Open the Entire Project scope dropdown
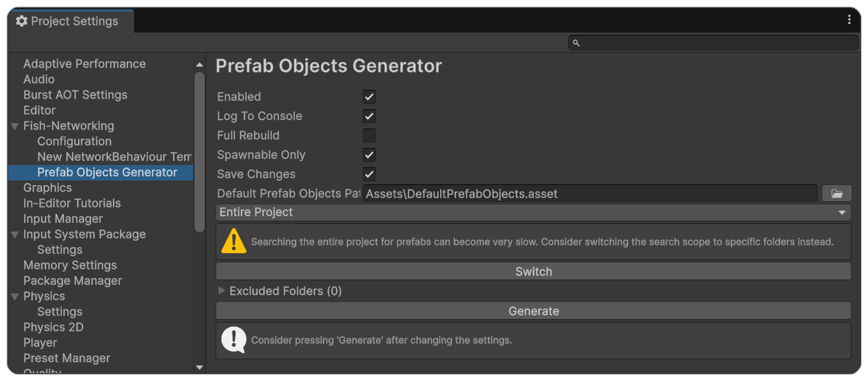Screen dimensions: 868x381 pos(533,212)
